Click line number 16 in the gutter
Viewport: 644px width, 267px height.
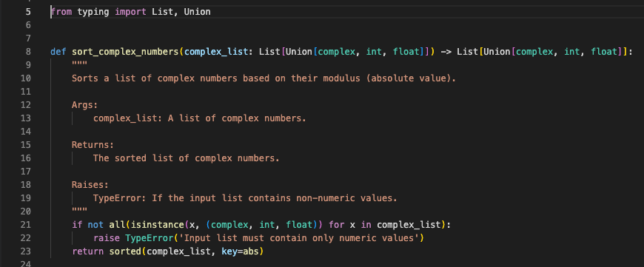click(x=25, y=158)
